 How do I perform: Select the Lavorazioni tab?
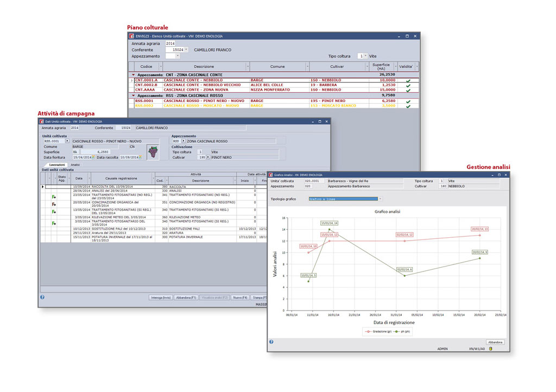[57, 165]
